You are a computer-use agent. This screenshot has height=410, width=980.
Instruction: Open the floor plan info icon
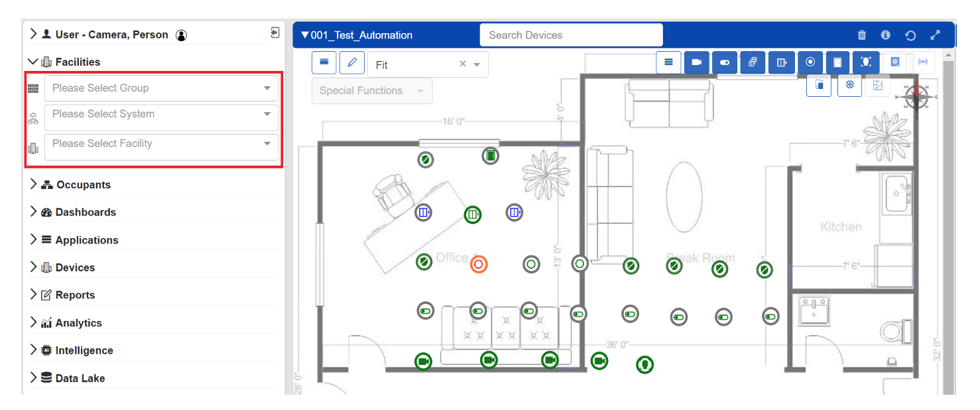click(885, 35)
